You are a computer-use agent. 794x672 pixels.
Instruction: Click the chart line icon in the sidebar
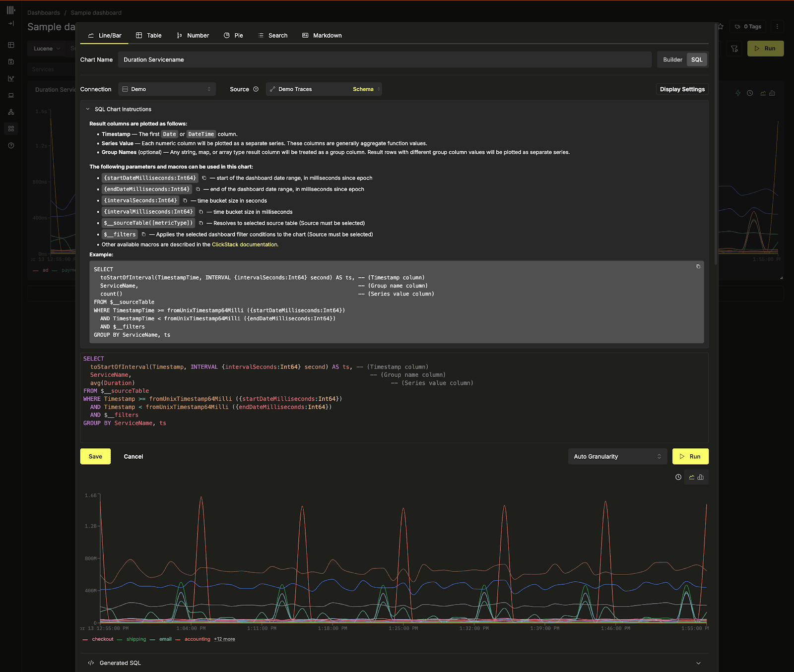click(11, 78)
